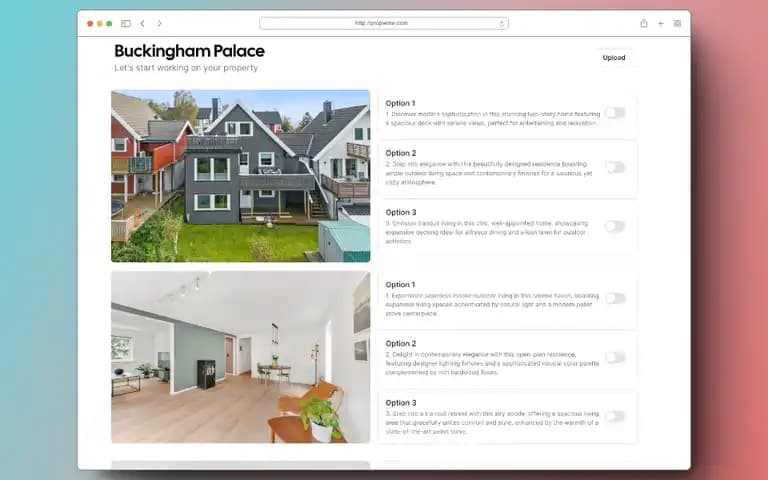This screenshot has width=768, height=480.
Task: Open a new tab with plus icon
Action: [660, 24]
